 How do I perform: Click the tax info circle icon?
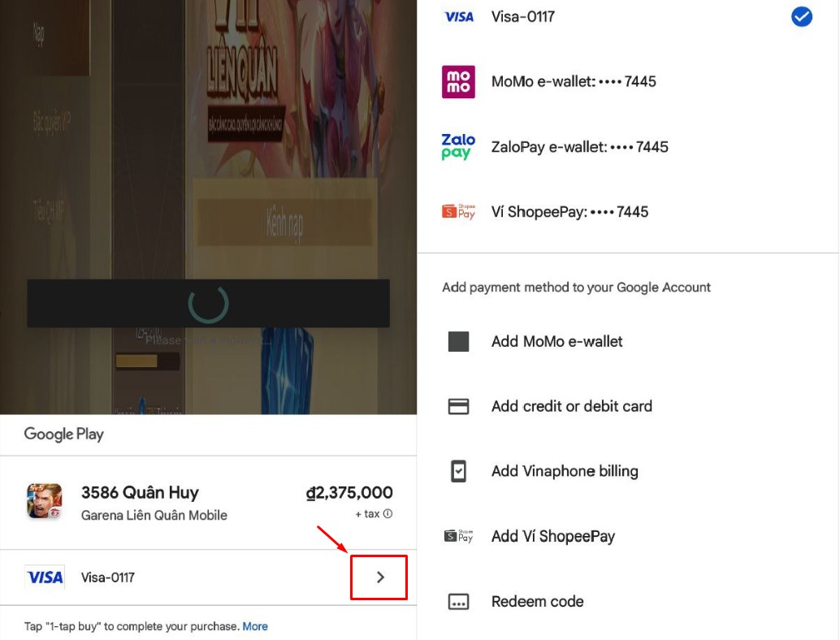pyautogui.click(x=388, y=514)
